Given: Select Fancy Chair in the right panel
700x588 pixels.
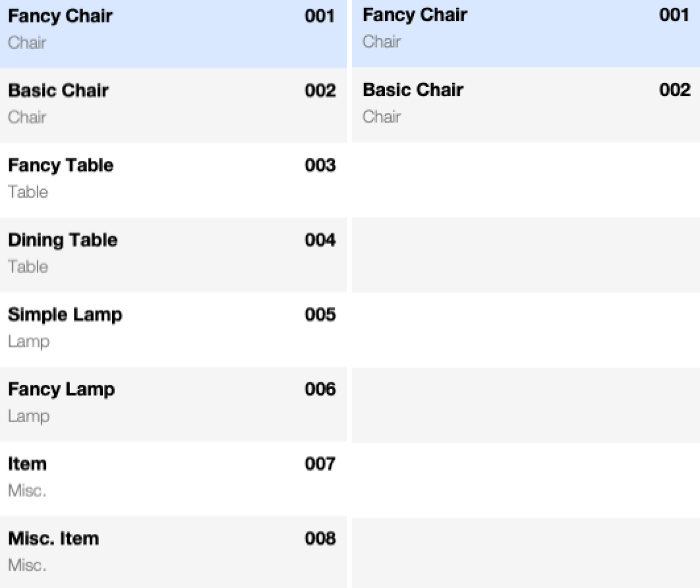Looking at the screenshot, I should 520,27.
